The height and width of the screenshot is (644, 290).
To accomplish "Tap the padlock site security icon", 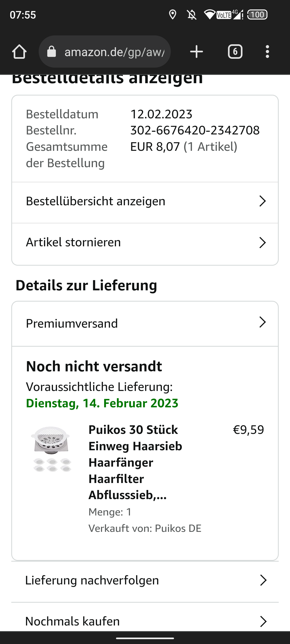I will (52, 52).
